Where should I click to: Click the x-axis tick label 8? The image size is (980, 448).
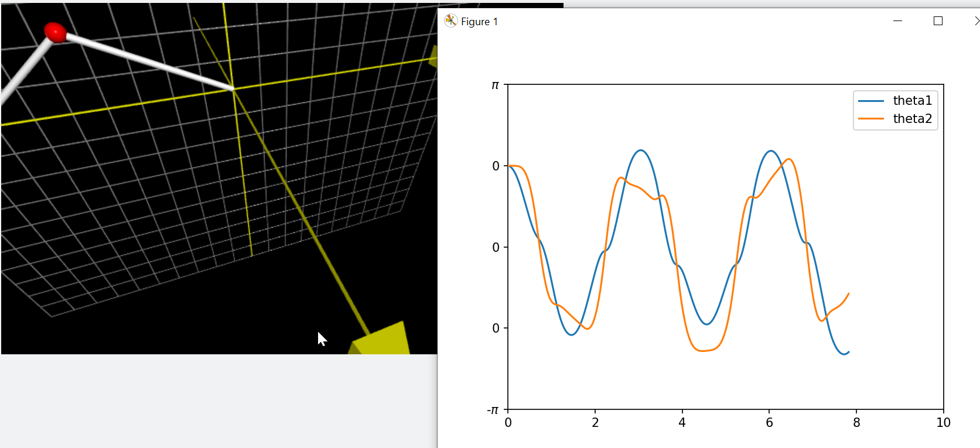[856, 423]
